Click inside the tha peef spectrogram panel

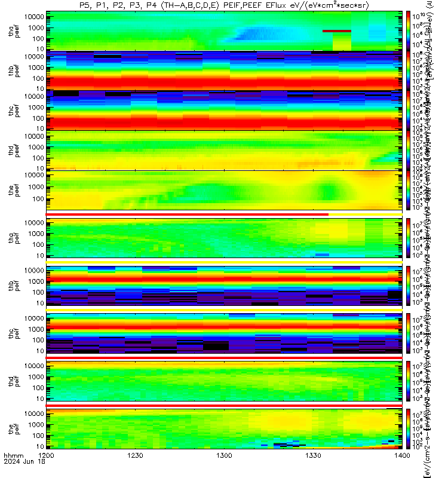tap(224, 31)
